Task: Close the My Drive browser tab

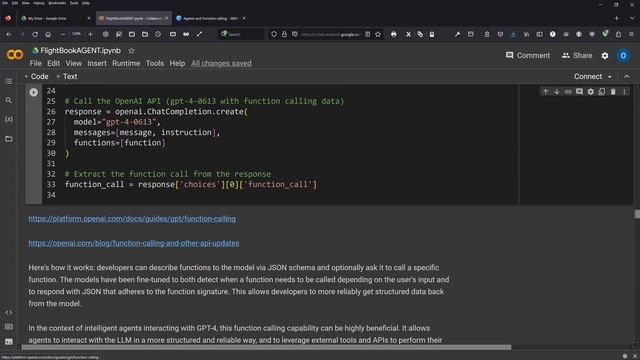Action: click(89, 18)
